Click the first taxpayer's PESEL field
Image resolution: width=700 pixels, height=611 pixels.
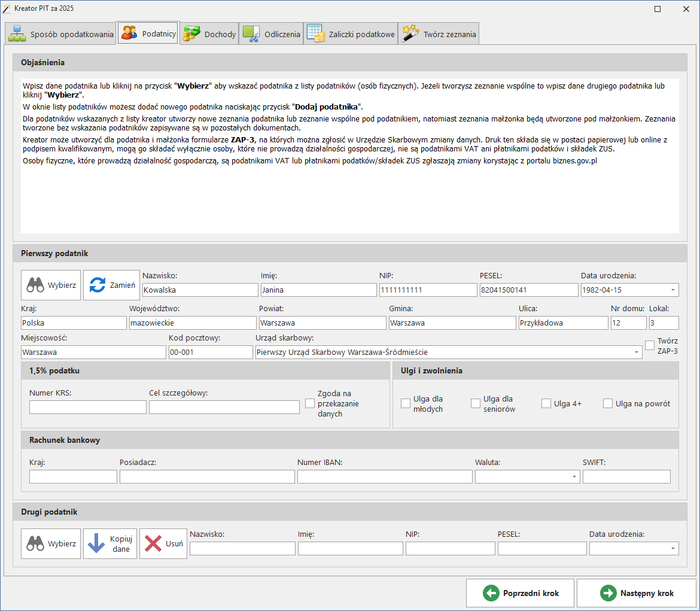529,290
